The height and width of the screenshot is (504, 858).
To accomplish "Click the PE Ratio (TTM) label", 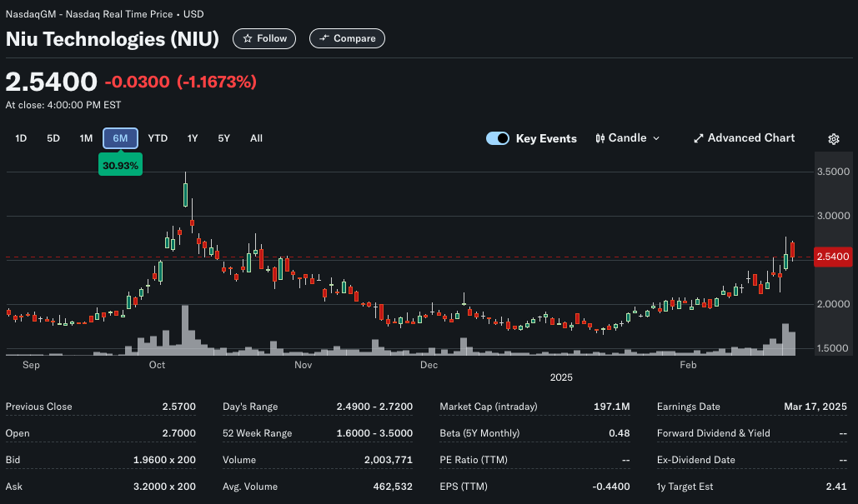I will pyautogui.click(x=474, y=461).
